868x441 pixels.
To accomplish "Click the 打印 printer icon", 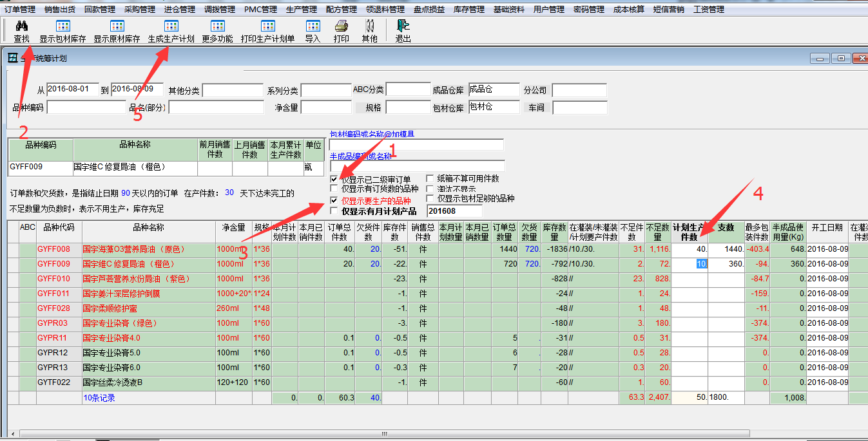I will 342,26.
